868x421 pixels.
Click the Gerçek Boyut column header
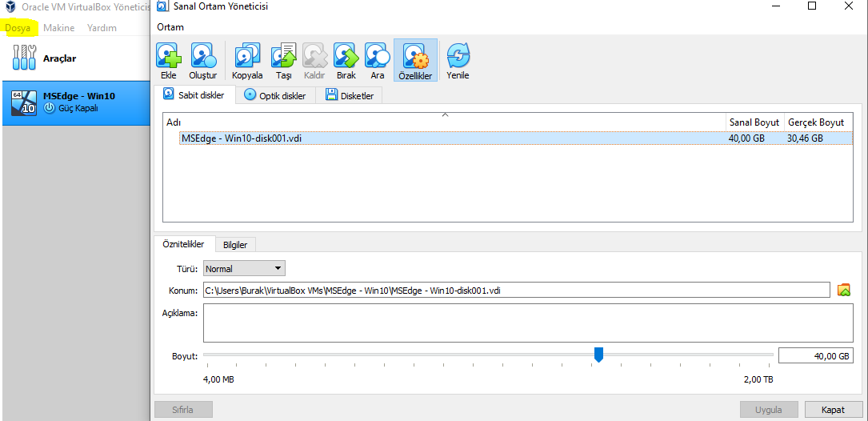[818, 122]
